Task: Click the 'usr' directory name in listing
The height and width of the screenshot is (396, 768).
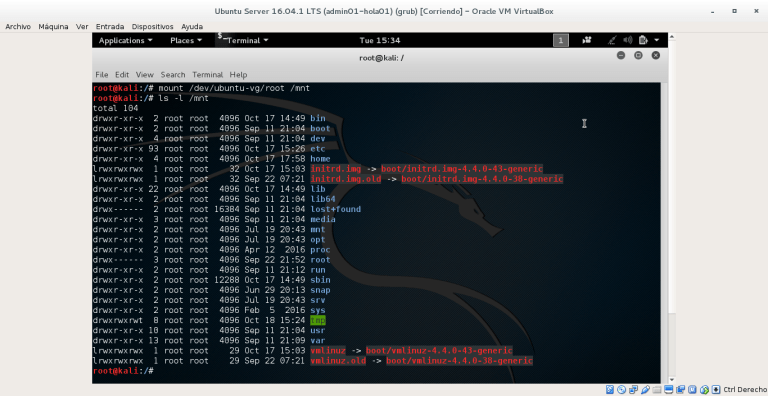Action: 318,330
